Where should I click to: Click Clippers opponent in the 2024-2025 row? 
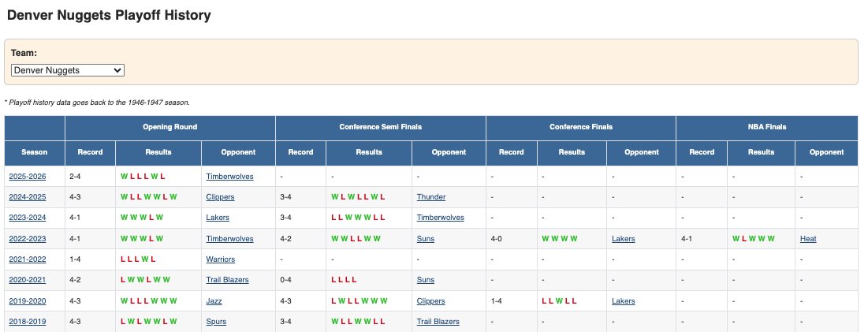[220, 197]
